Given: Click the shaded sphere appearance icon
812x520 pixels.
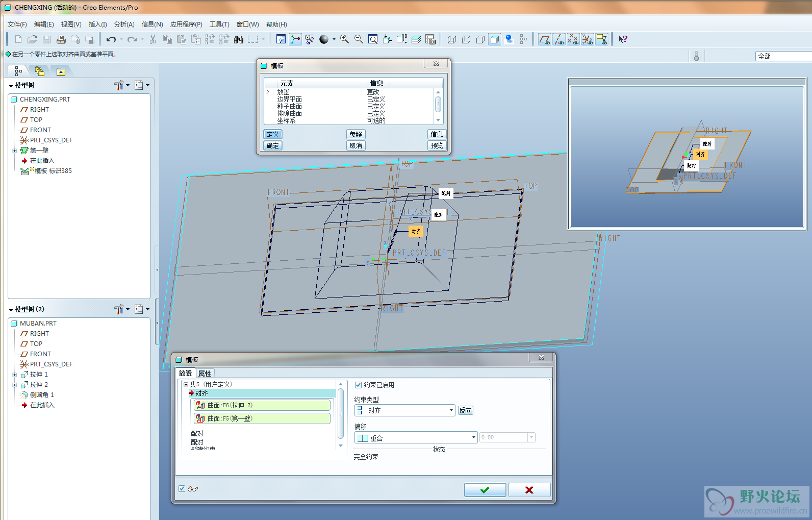Looking at the screenshot, I should point(324,39).
